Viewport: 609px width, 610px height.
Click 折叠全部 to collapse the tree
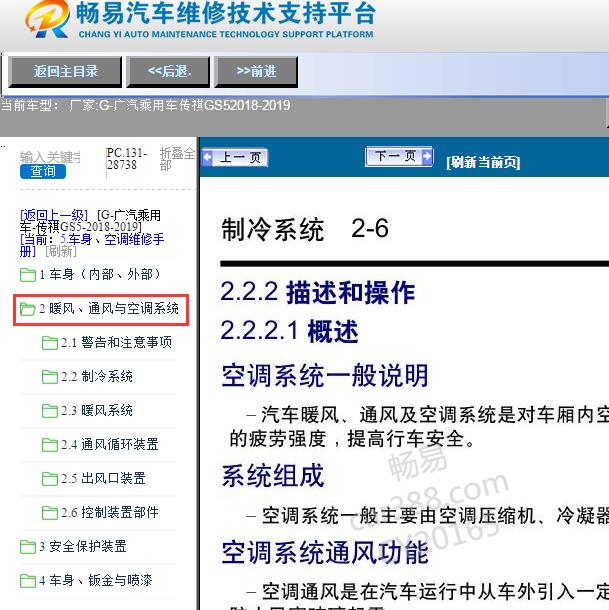(177, 159)
